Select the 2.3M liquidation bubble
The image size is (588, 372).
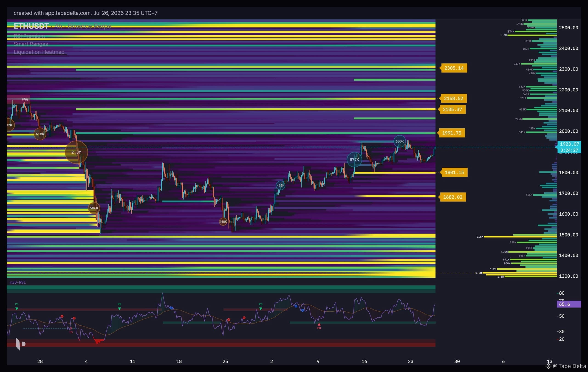[x=76, y=152]
